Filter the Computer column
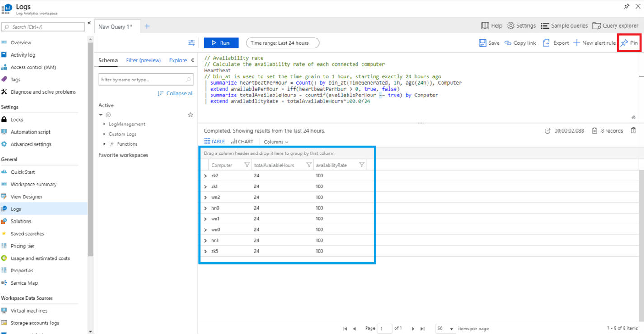644x334 pixels. click(x=247, y=165)
